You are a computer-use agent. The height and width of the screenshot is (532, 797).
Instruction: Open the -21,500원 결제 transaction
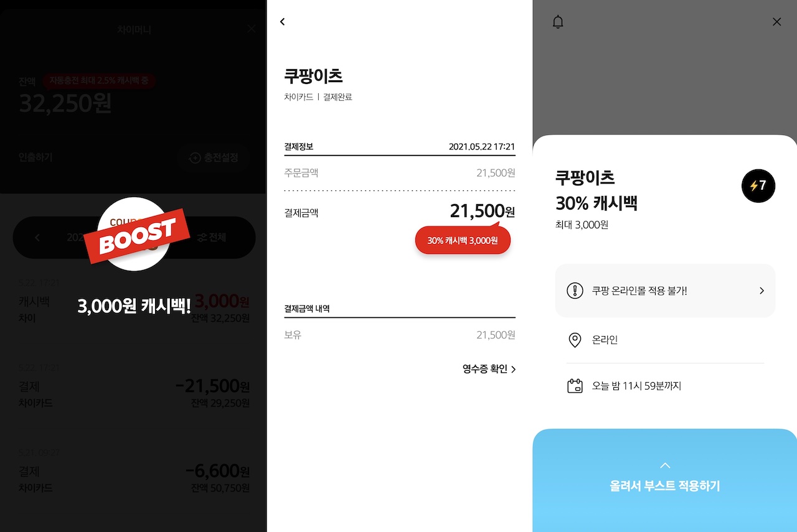coord(134,394)
